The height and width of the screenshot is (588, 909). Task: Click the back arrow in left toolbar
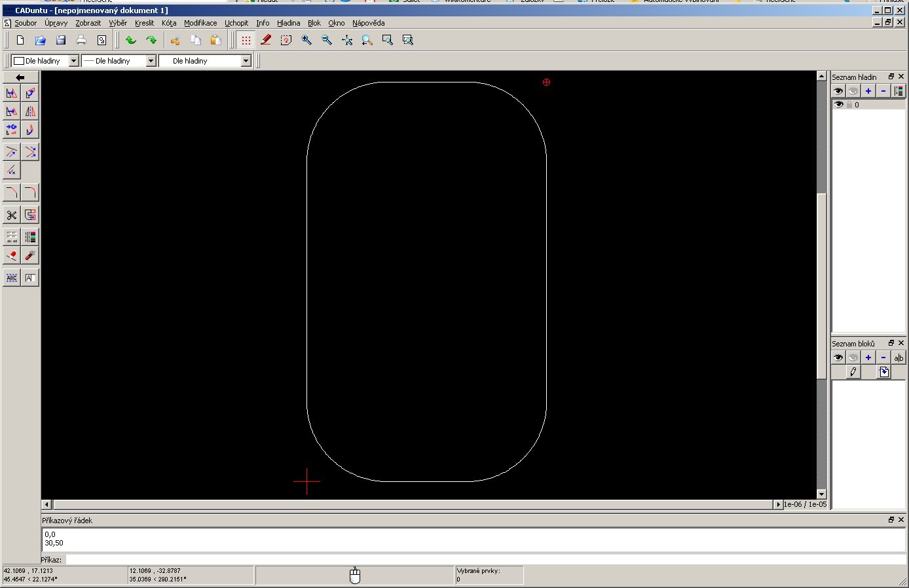coord(20,77)
